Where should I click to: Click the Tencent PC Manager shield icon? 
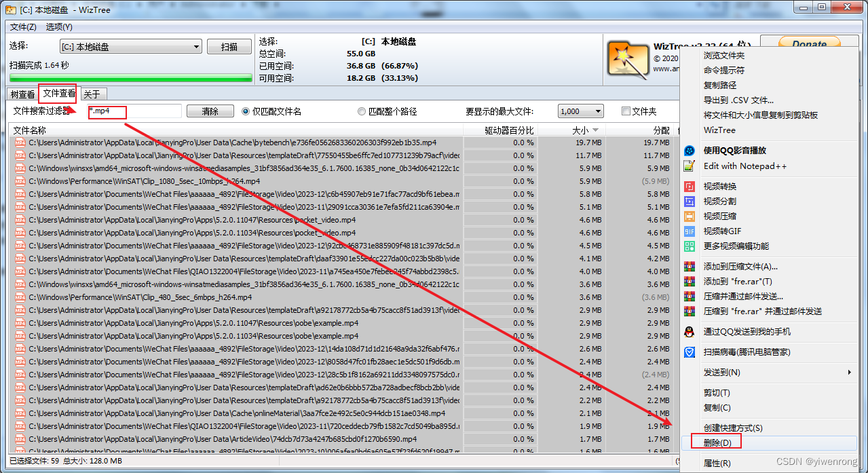(x=690, y=352)
